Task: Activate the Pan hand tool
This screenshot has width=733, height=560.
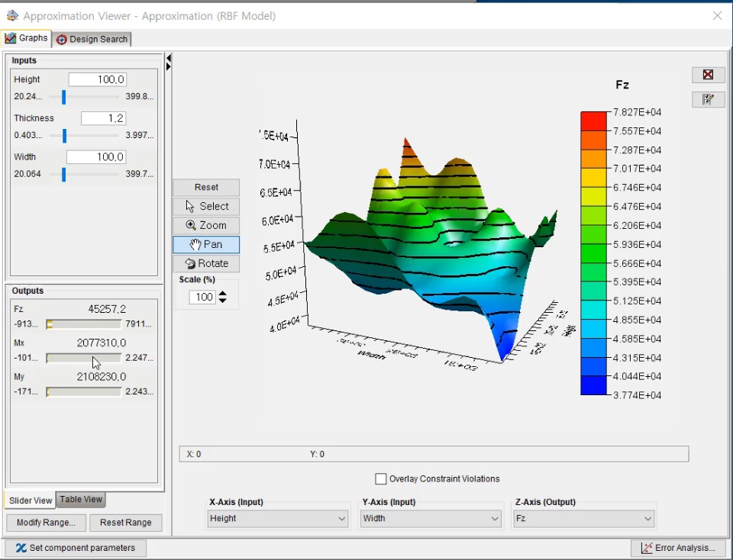Action: click(206, 244)
